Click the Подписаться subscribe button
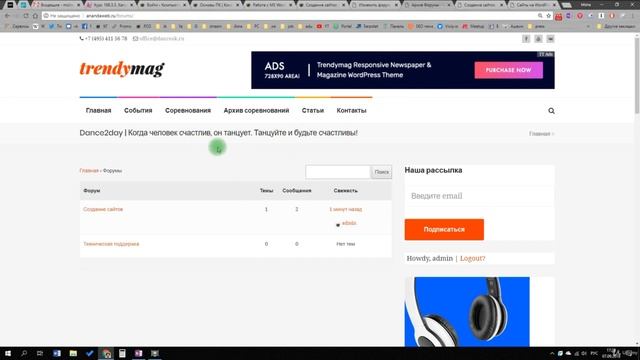Screen dimensions: 640x360 pyautogui.click(x=444, y=229)
